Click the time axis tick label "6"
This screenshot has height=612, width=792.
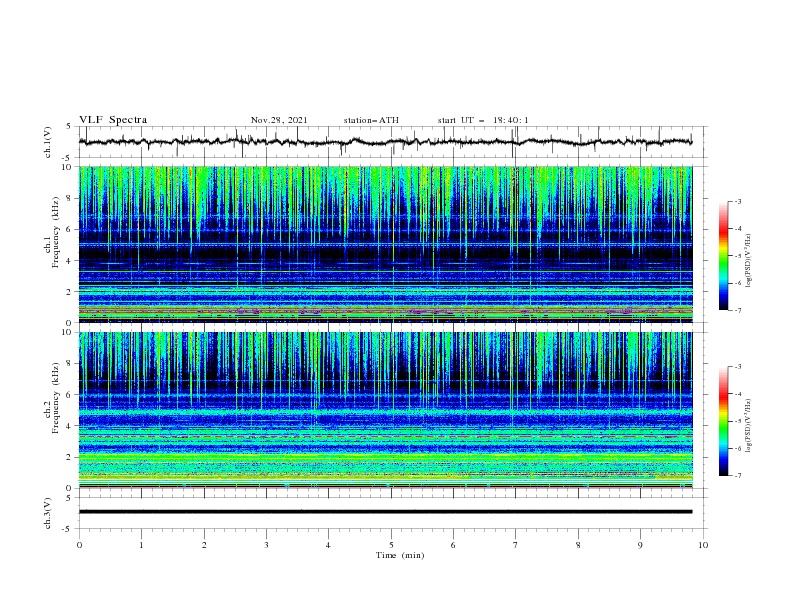coord(453,545)
